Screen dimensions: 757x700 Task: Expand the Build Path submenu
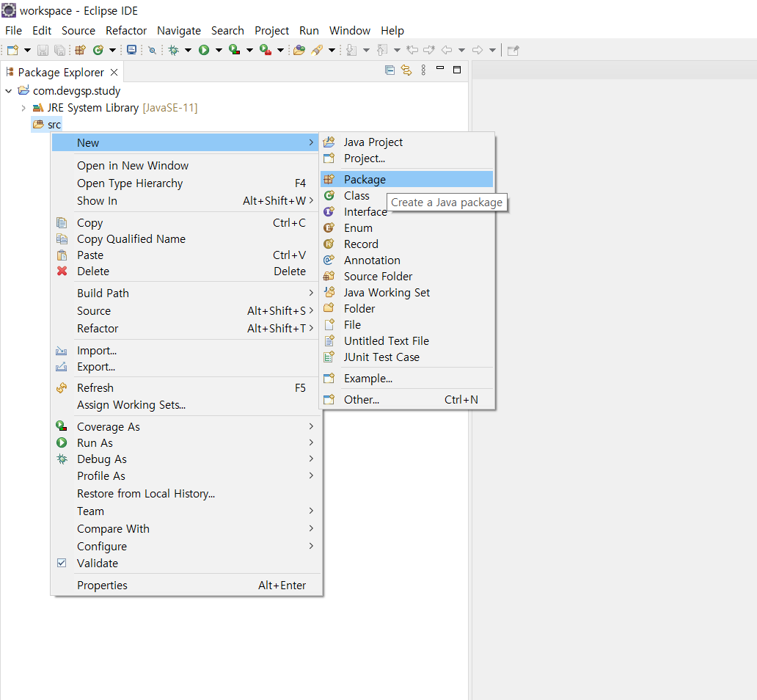click(186, 294)
